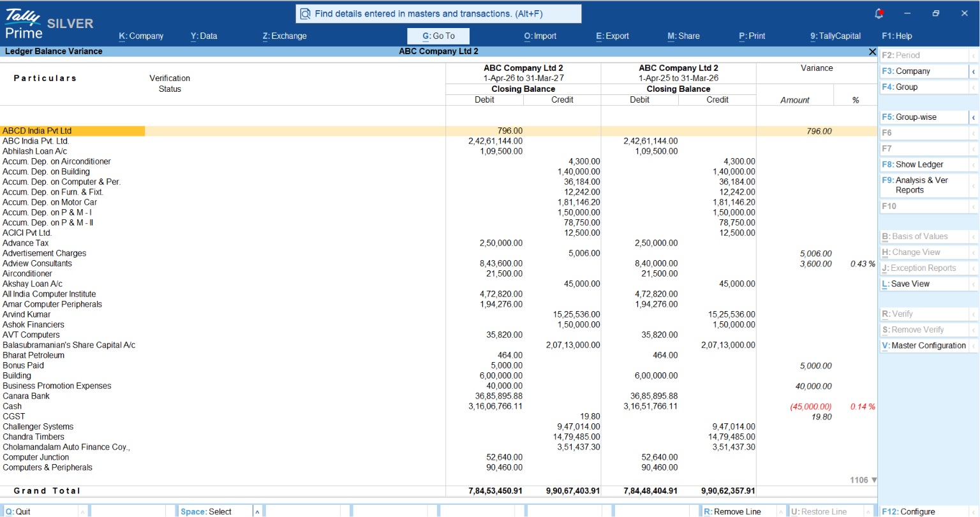Image resolution: width=980 pixels, height=517 pixels.
Task: Click the Verification Status column header
Action: coord(170,84)
